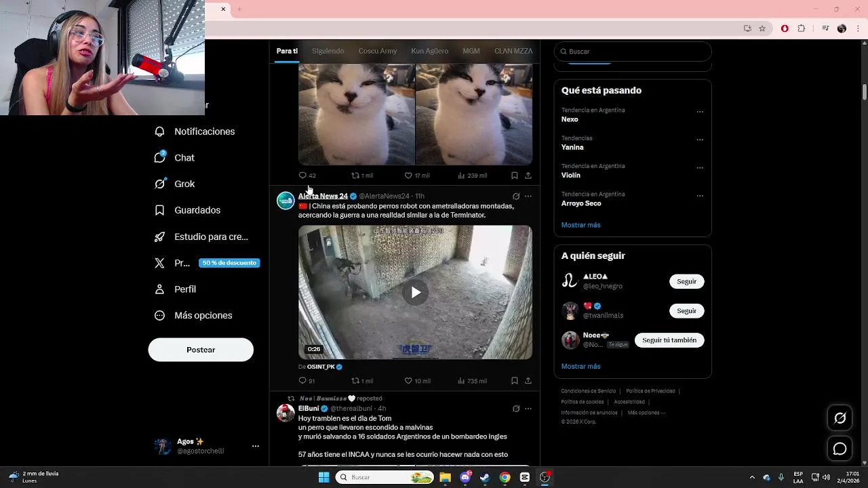Viewport: 868px width, 488px height.
Task: Repost the cat photo post
Action: 362,176
